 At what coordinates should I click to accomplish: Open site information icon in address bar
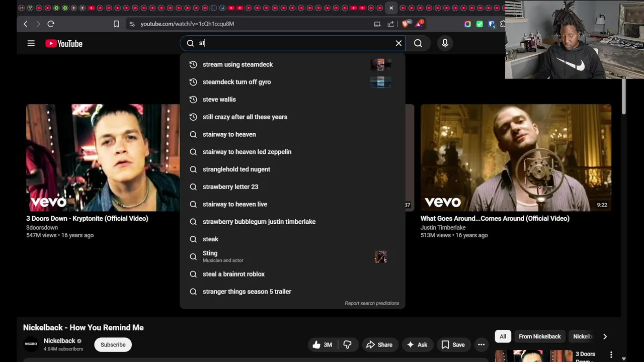(x=131, y=24)
